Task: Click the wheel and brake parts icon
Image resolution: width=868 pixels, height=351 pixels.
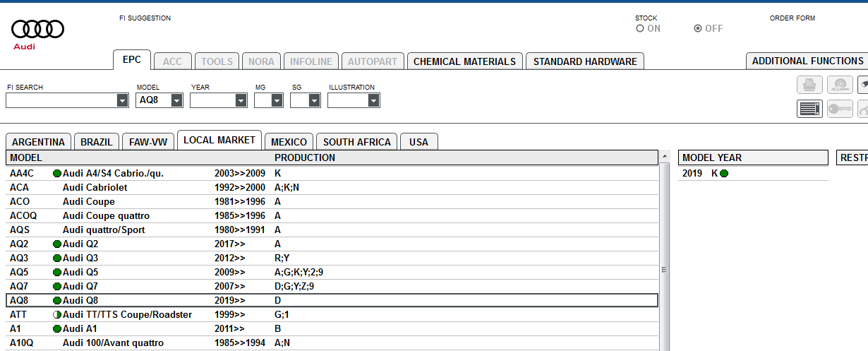Action: tap(840, 85)
